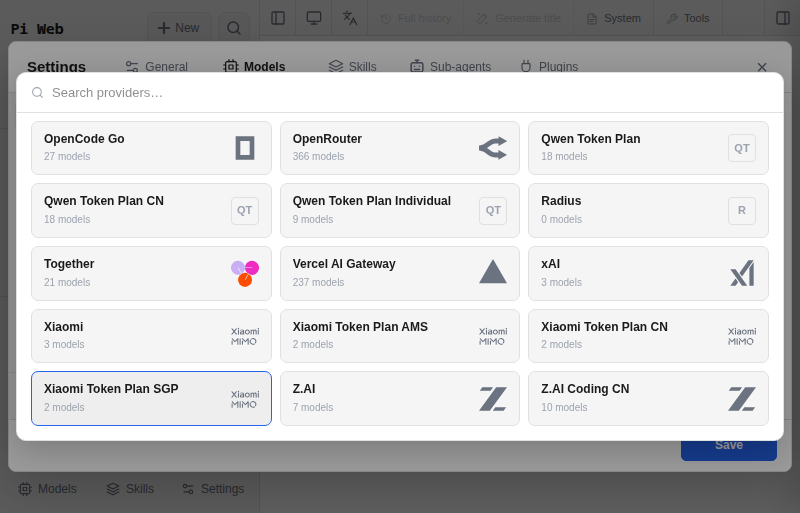Open System in the top toolbar
The height and width of the screenshot is (513, 800).
pos(614,18)
